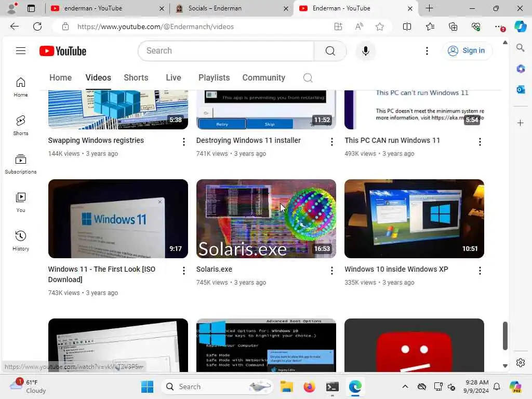
Task: View site information lock icon
Action: tap(65, 26)
